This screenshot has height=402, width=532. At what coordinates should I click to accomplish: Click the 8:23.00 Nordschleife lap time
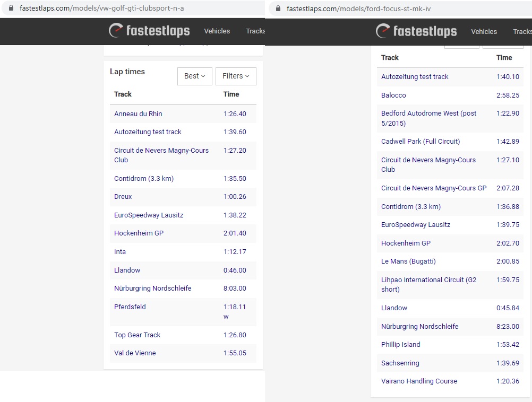click(x=508, y=326)
